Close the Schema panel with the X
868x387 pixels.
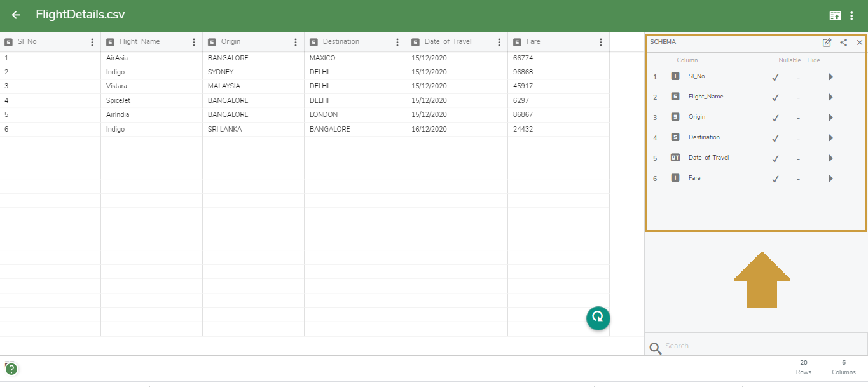coord(859,43)
